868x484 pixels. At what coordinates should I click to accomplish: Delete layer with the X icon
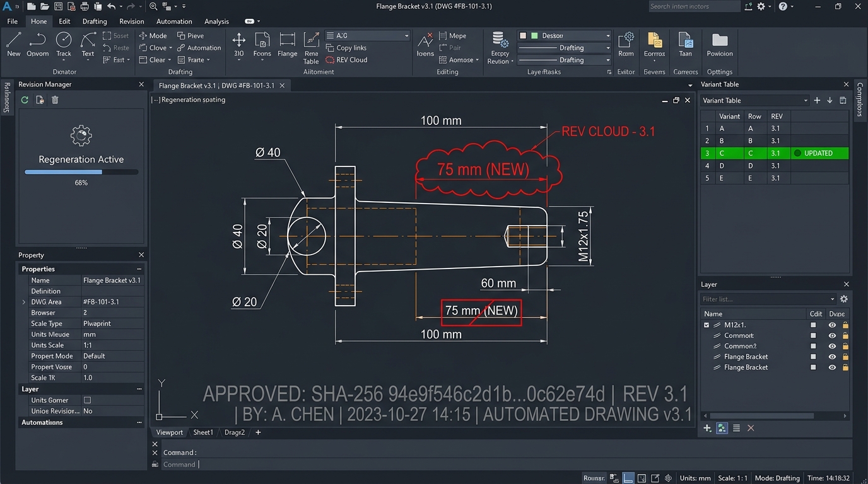click(751, 428)
